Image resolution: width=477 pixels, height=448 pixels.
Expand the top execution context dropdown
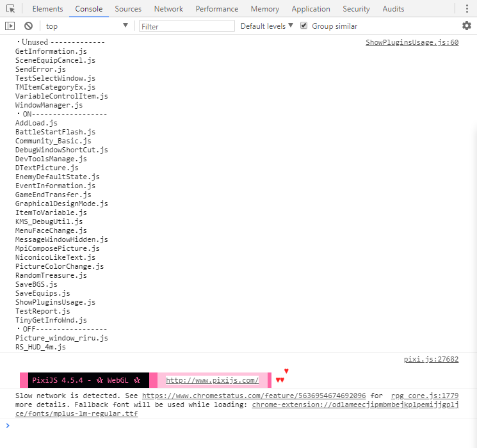(x=86, y=26)
